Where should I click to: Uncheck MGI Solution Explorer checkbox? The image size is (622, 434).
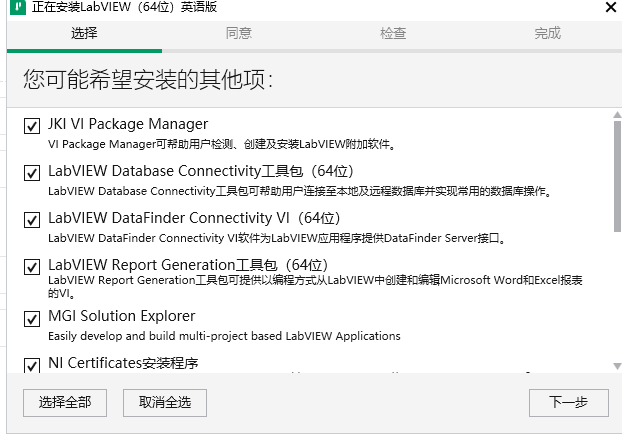[32, 319]
